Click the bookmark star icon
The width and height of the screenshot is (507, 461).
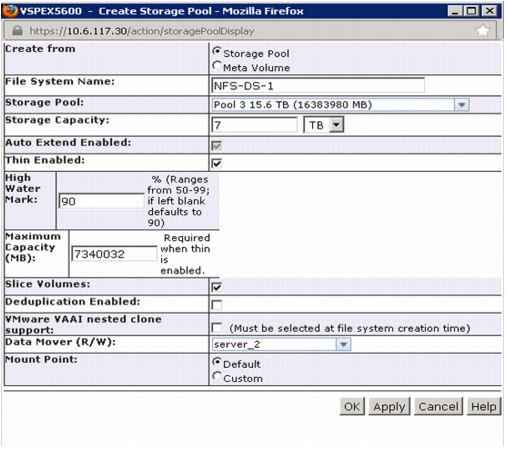click(x=483, y=31)
